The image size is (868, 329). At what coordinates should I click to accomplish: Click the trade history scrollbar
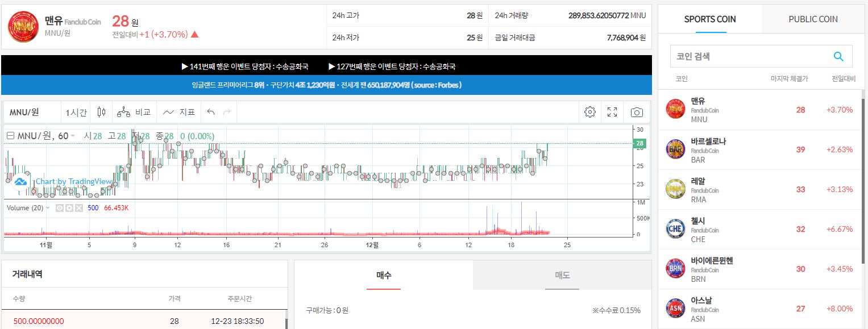286,323
